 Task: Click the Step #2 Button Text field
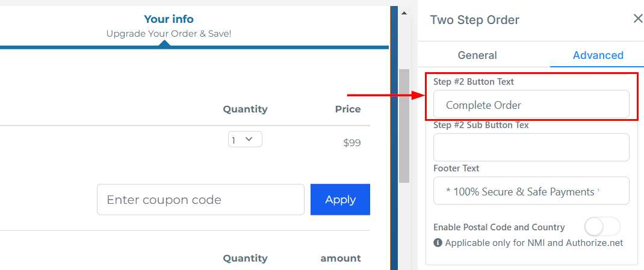[531, 105]
